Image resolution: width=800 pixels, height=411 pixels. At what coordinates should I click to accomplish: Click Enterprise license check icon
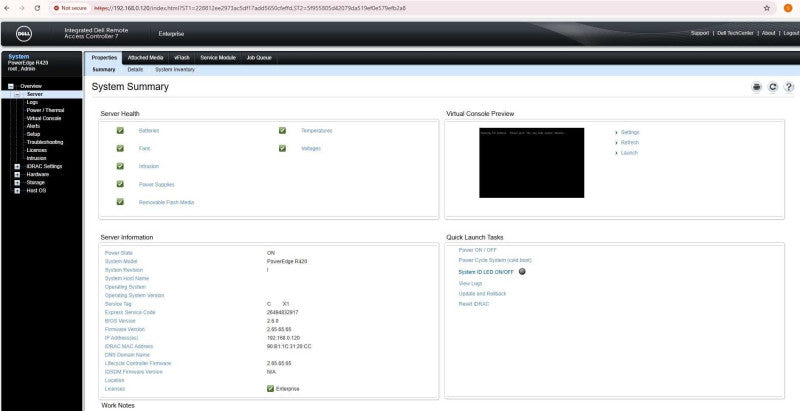[270, 389]
